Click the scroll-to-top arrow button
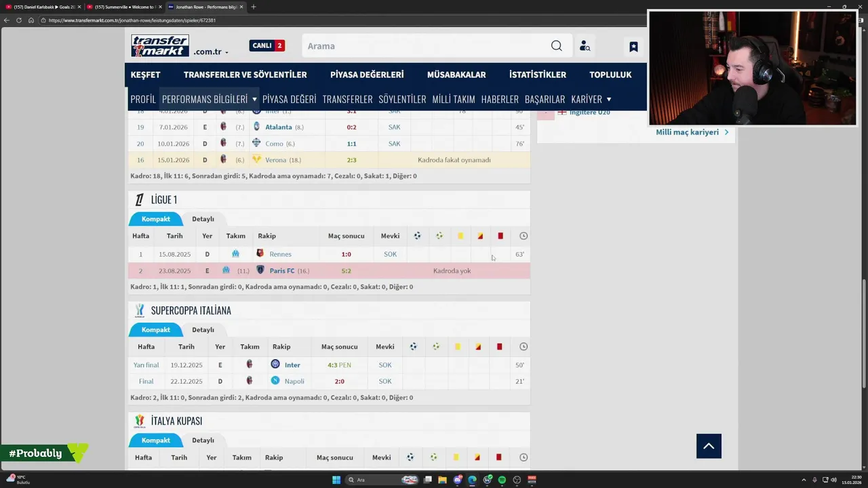Viewport: 868px width, 488px height. click(x=709, y=446)
